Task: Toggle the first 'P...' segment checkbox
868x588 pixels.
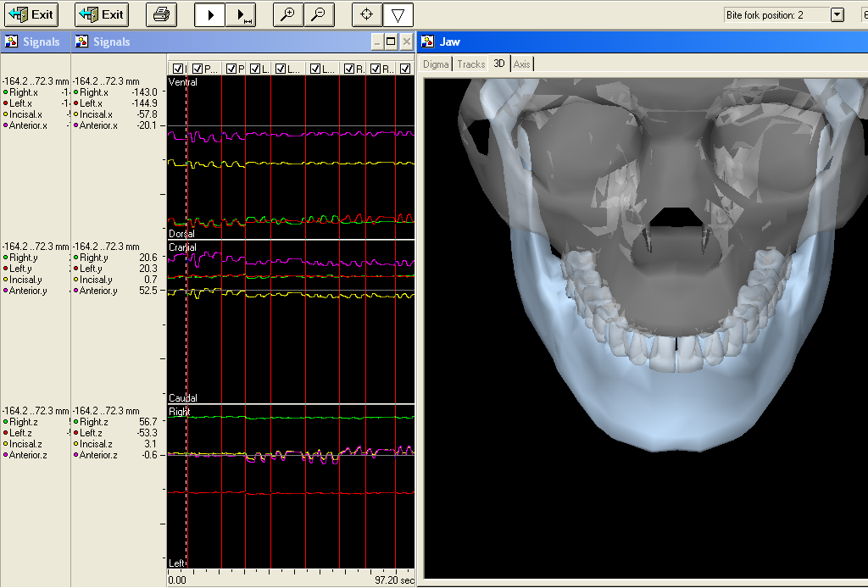Action: (198, 69)
